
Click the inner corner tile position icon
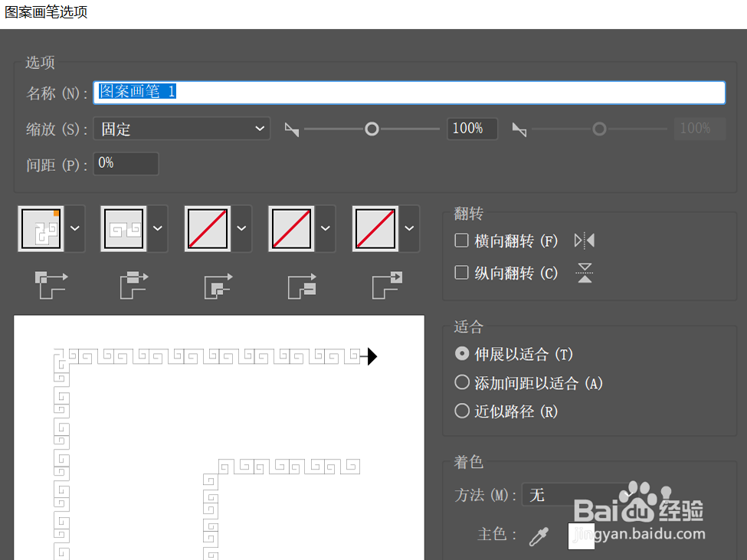click(x=218, y=287)
